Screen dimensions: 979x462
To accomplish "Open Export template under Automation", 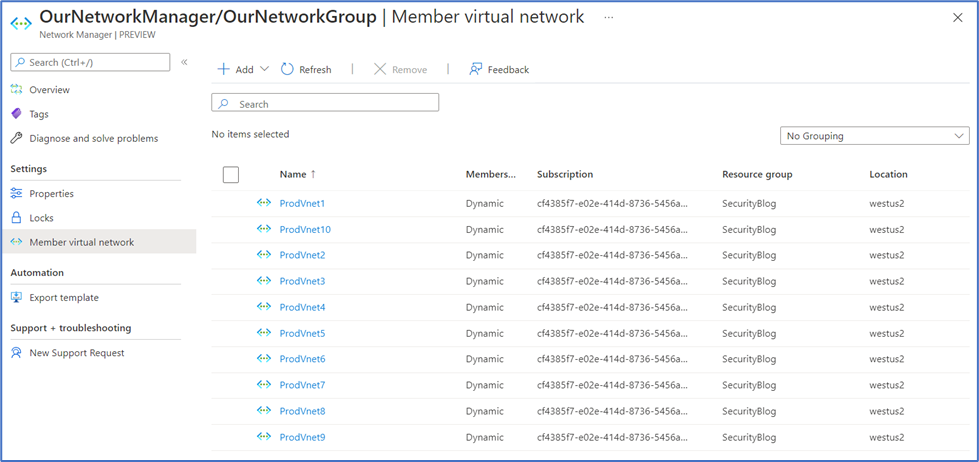I will pyautogui.click(x=64, y=298).
